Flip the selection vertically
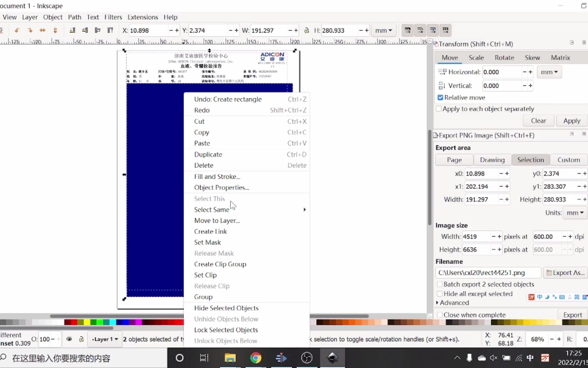 55,30
